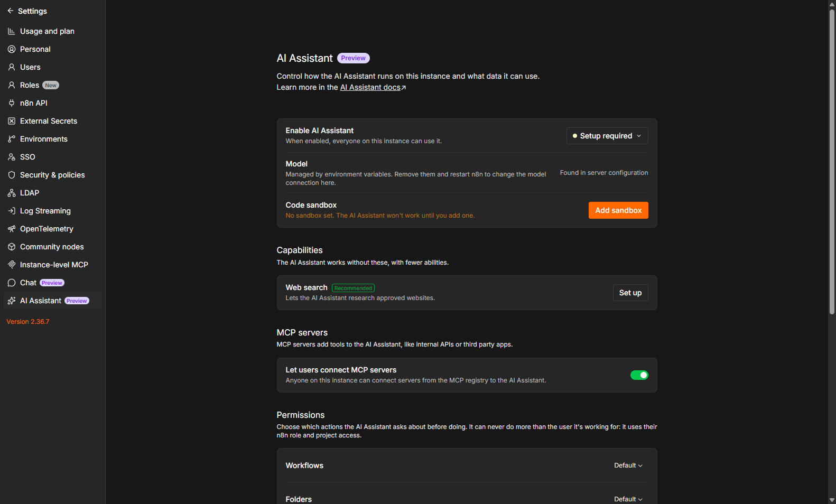Go to Personal settings page
Image resolution: width=836 pixels, height=504 pixels.
(52, 49)
